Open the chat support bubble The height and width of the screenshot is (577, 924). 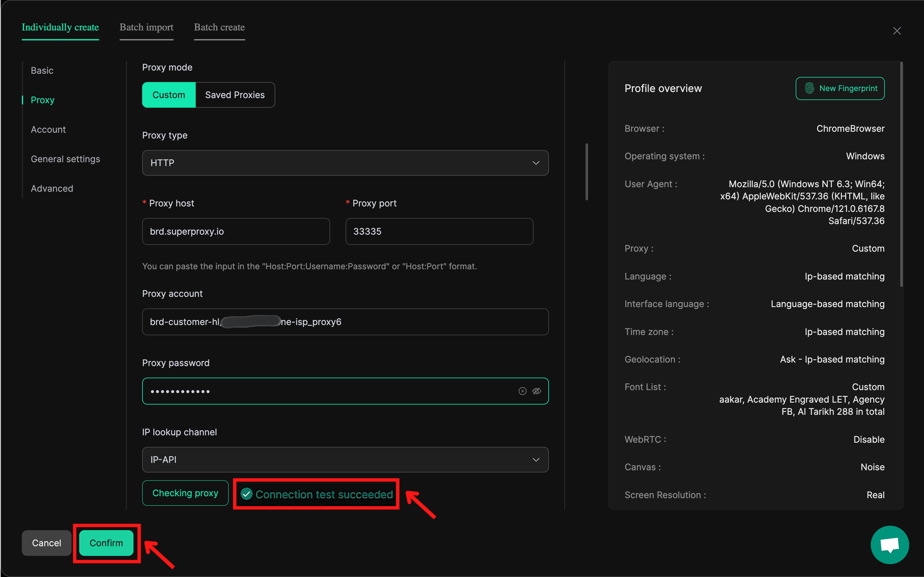[889, 545]
